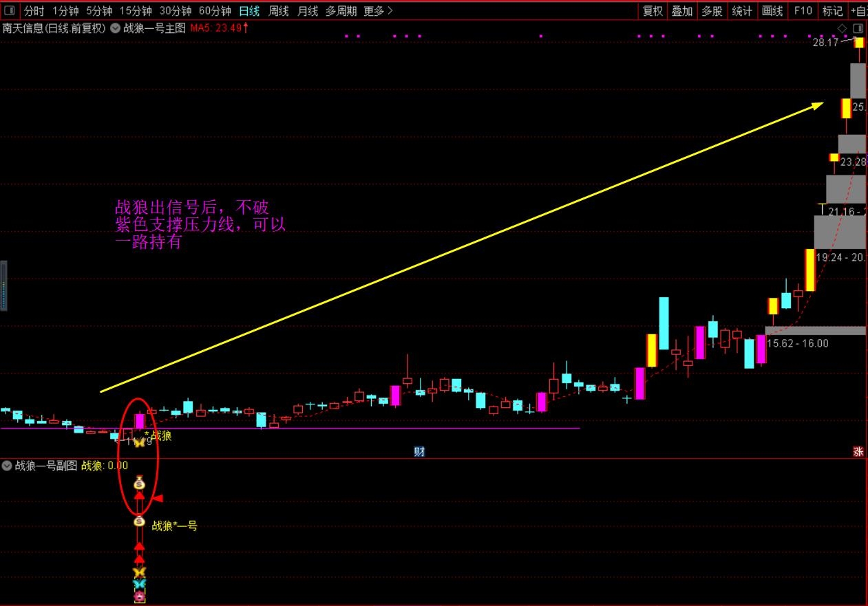
Task: Expand the 更多 periods menu
Action: 378,10
